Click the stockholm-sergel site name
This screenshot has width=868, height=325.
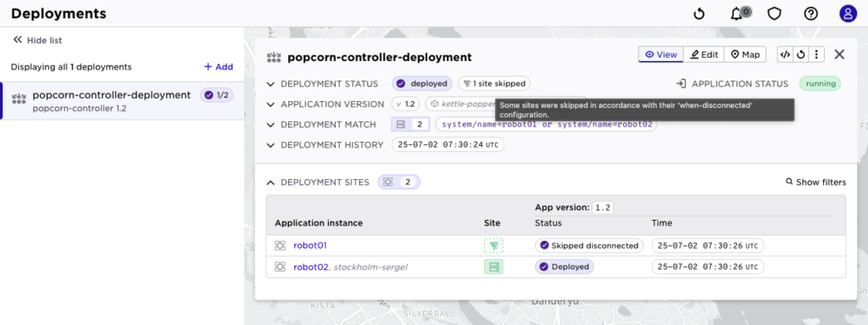coord(370,266)
